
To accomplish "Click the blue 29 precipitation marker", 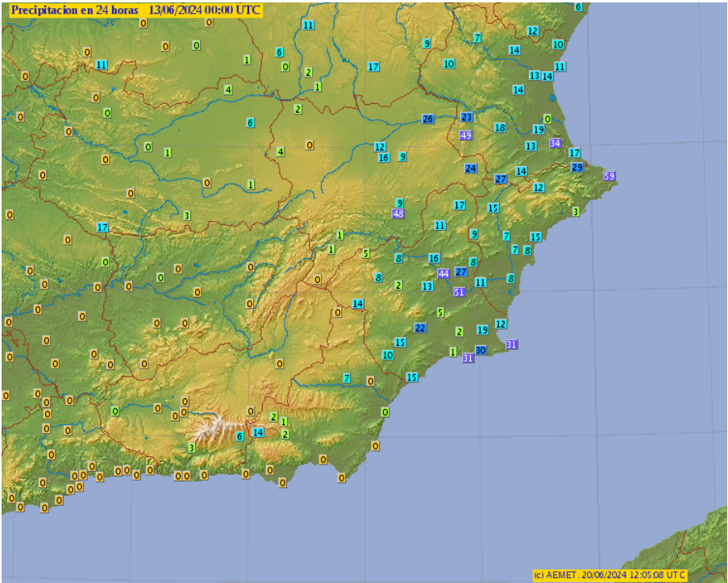I will 576,167.
